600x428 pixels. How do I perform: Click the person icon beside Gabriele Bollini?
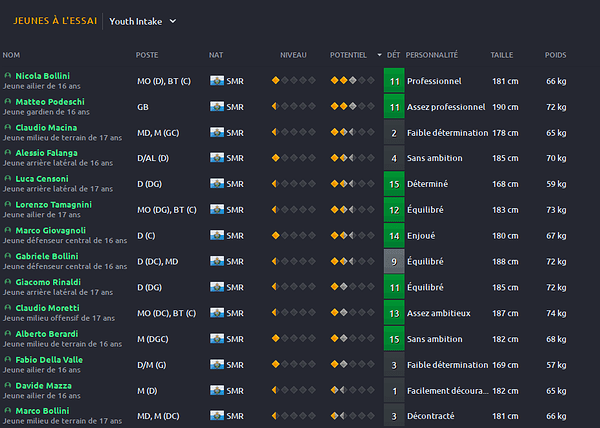point(7,256)
